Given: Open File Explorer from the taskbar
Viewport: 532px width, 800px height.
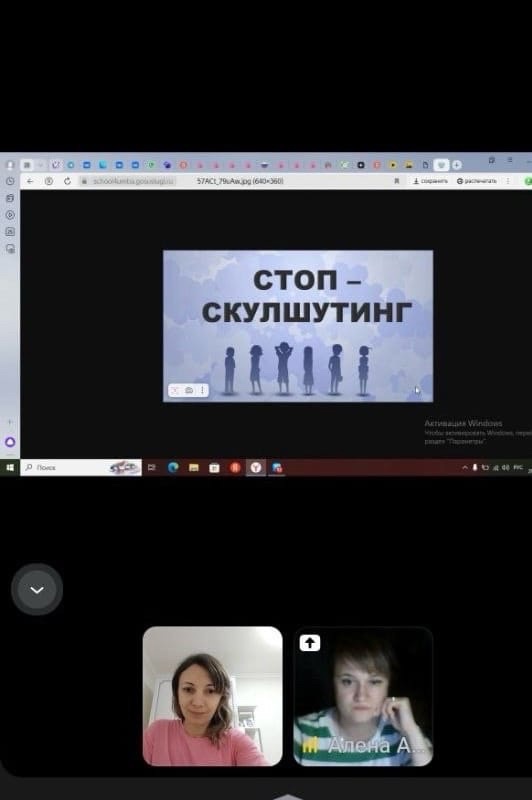Looking at the screenshot, I should [x=194, y=467].
